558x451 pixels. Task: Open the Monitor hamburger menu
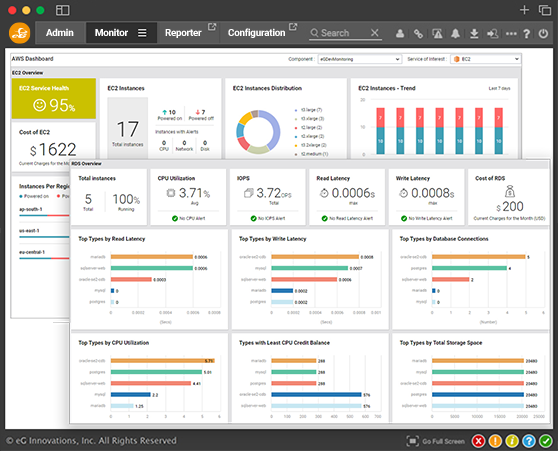coord(142,33)
